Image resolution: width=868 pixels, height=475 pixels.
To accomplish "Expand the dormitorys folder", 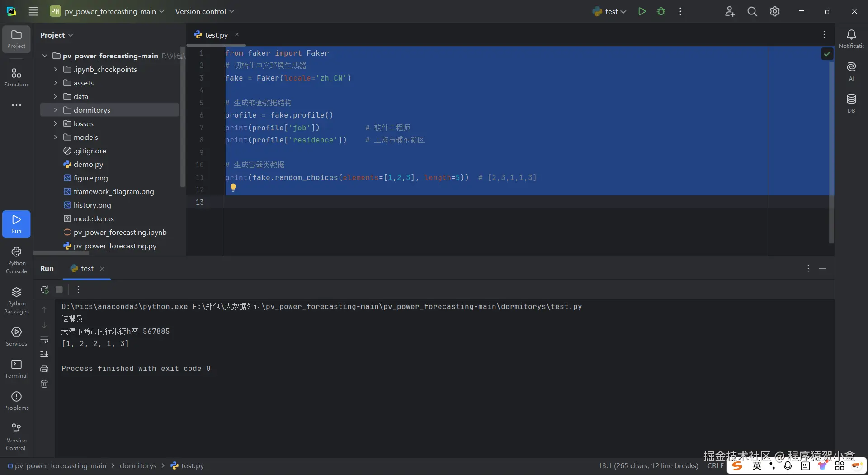I will click(55, 110).
